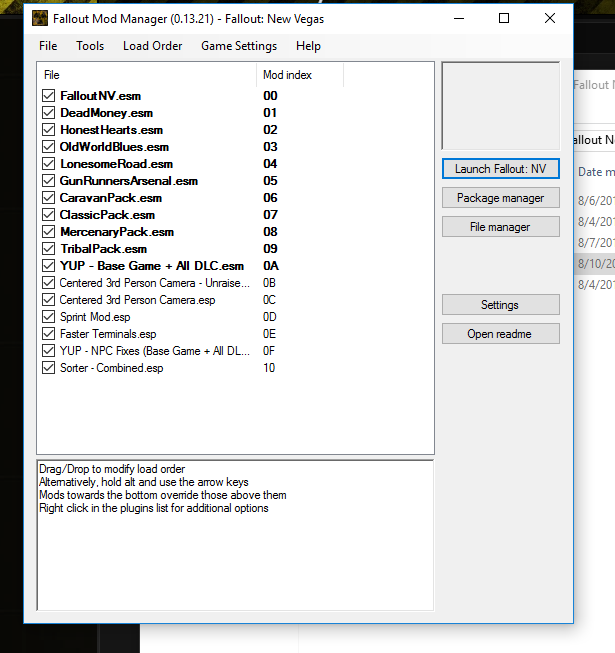
Task: Select the FalloutNV.esm plugin name
Action: tap(100, 96)
